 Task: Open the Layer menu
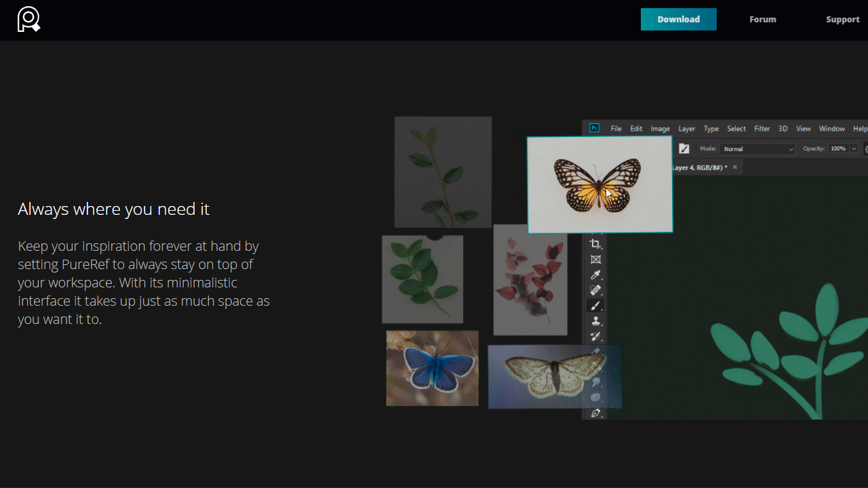(x=686, y=129)
